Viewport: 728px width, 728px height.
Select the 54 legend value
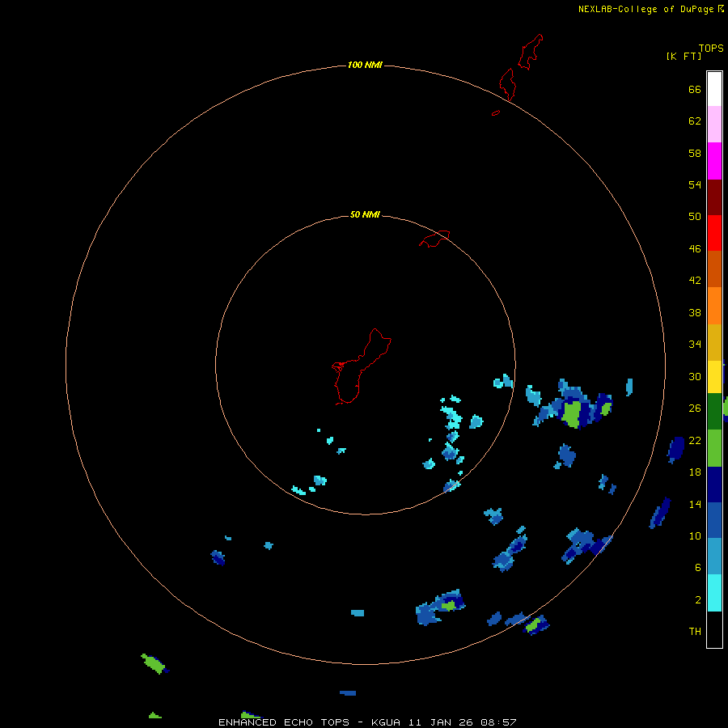pos(695,184)
